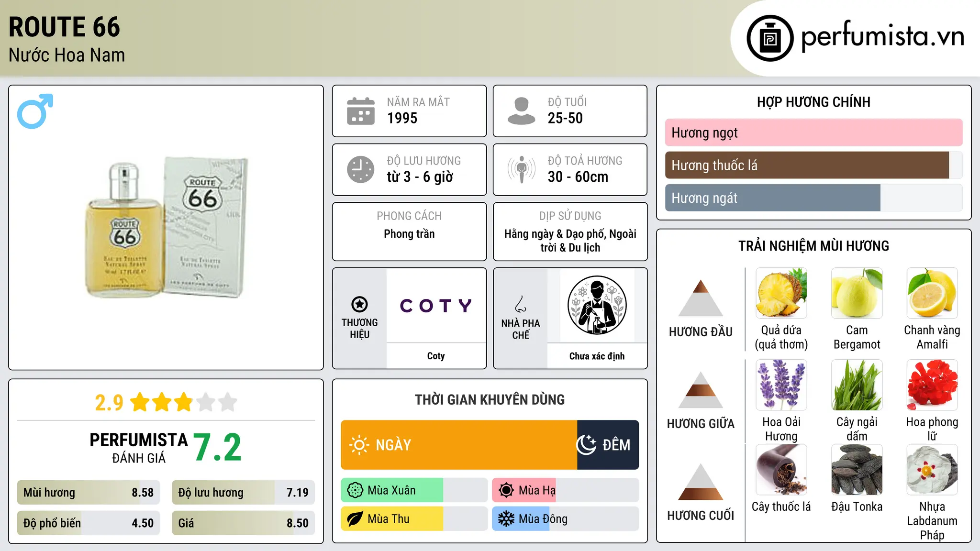Click the Cây thuốc lá note label
980x551 pixels.
click(781, 507)
